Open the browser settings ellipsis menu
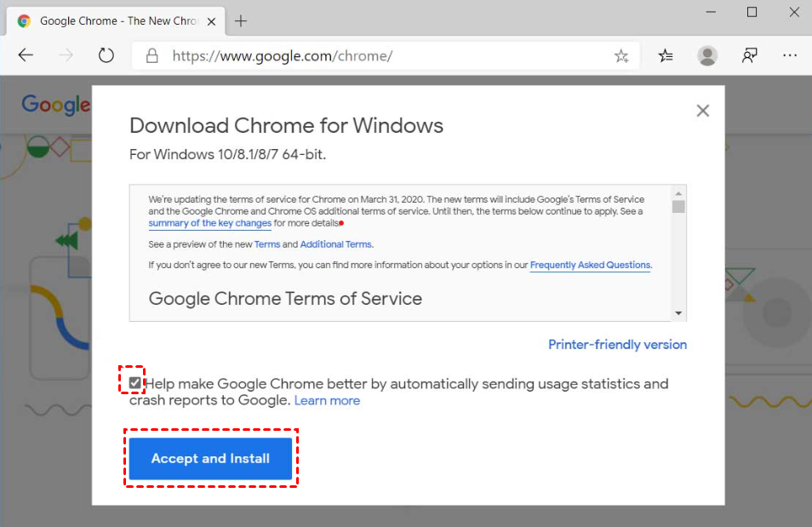 pos(790,55)
